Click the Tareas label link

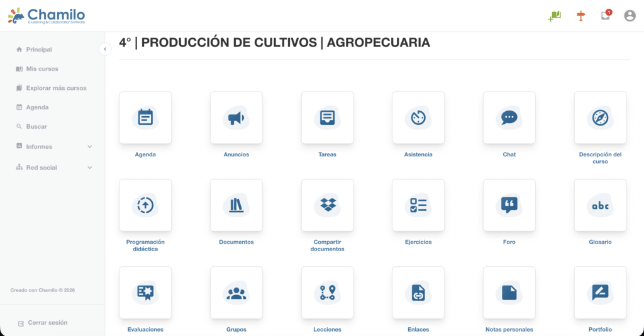[x=327, y=154]
